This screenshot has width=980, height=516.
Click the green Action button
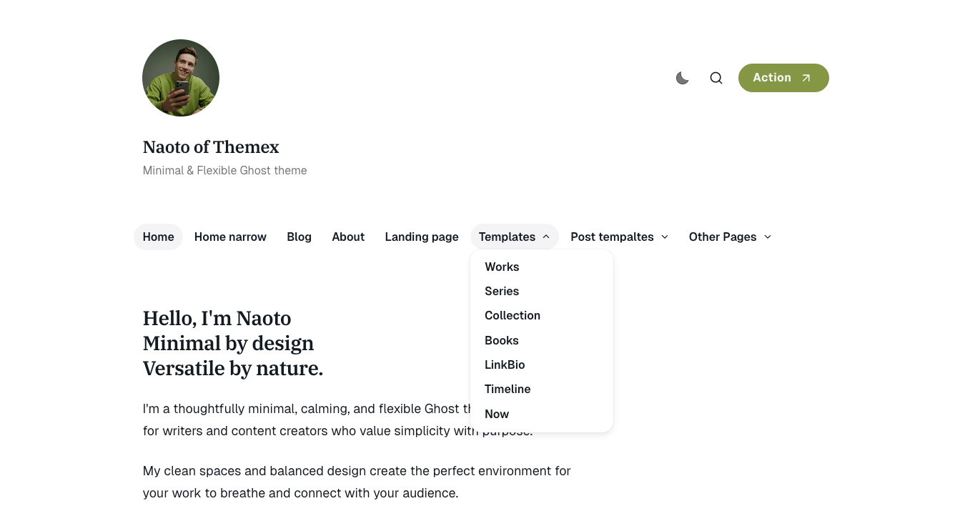point(783,78)
